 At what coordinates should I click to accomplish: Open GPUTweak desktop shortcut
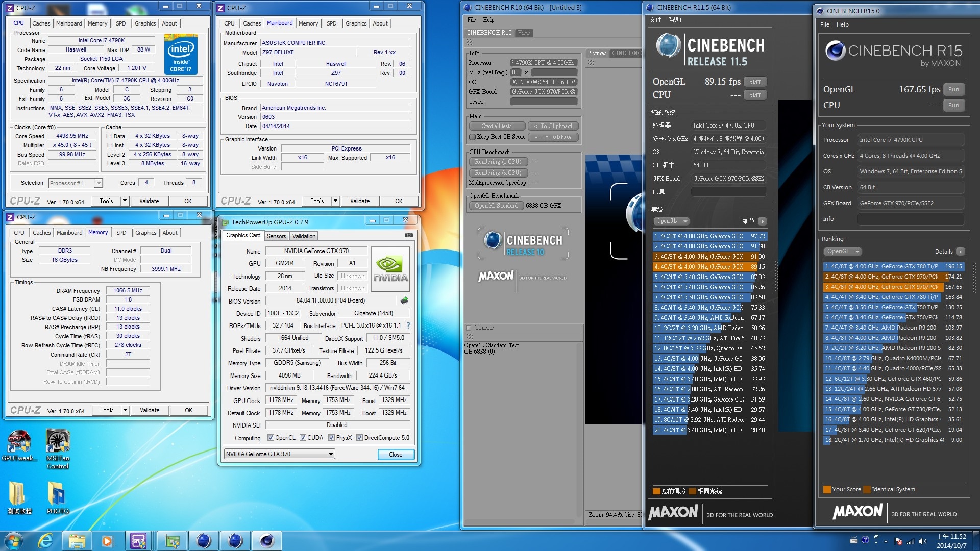pyautogui.click(x=18, y=446)
